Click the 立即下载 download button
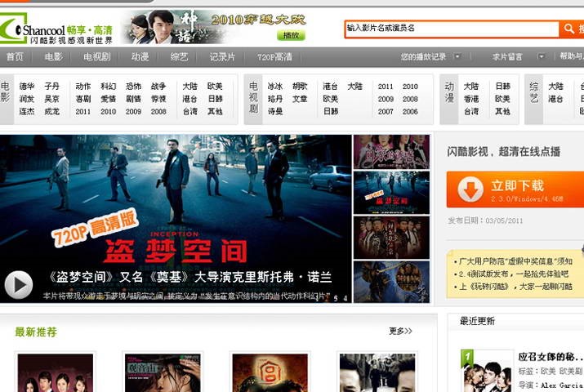This screenshot has height=392, width=584. 515,189
